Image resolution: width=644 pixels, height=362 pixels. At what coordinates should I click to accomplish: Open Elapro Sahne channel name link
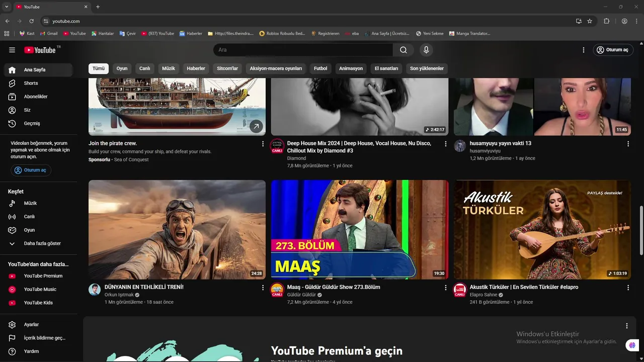(x=483, y=295)
